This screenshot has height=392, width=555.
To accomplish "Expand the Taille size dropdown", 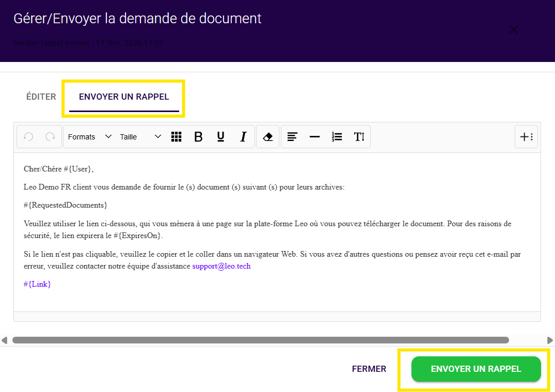I will [140, 137].
